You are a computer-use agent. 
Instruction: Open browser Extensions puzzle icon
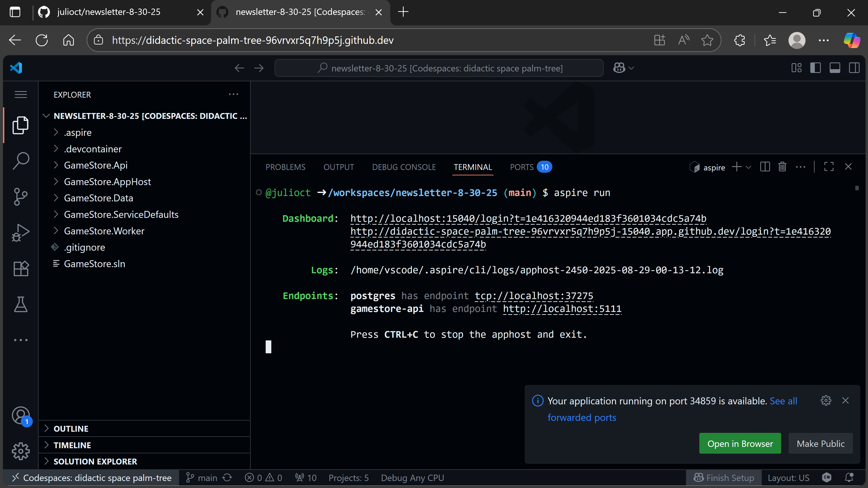click(739, 40)
